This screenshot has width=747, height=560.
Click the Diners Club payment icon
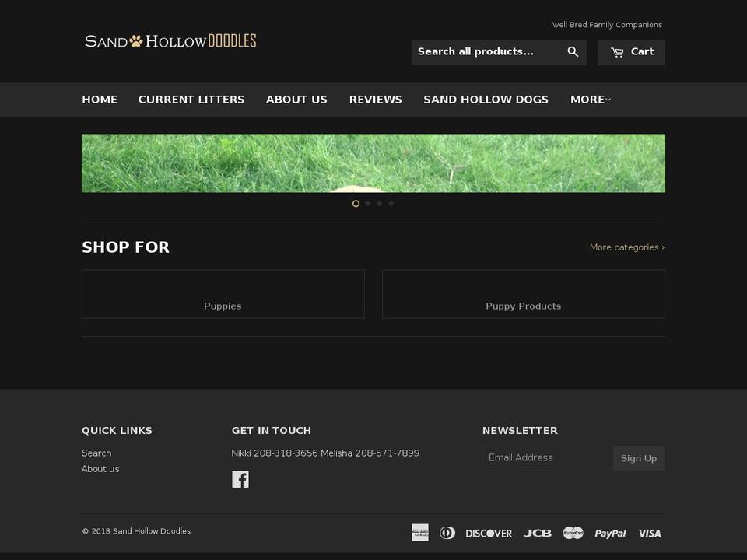pyautogui.click(x=447, y=532)
